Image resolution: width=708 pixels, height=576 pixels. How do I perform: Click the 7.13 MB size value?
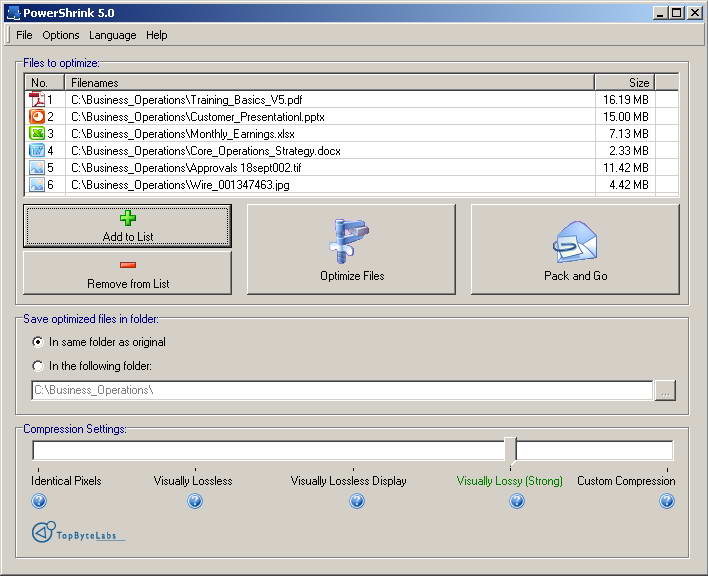point(628,134)
